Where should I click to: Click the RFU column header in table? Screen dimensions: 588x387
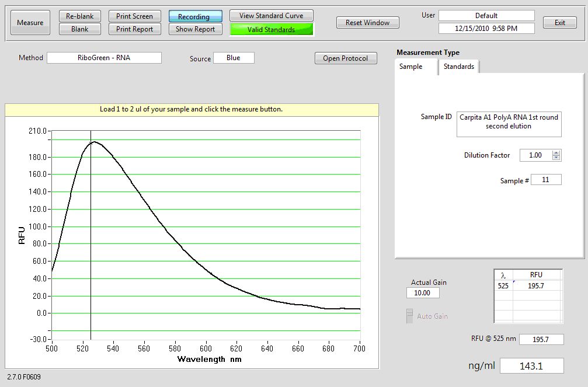pyautogui.click(x=536, y=275)
